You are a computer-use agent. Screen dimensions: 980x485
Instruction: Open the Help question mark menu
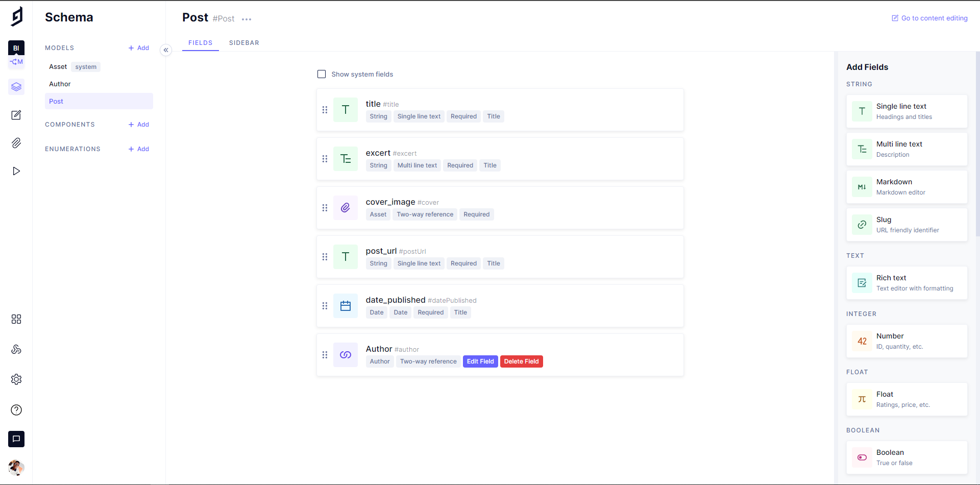[16, 410]
